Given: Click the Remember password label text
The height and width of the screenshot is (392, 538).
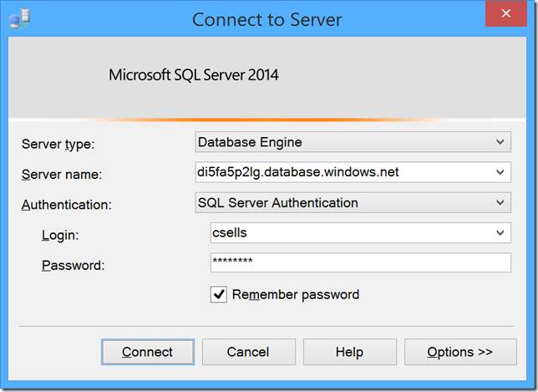Looking at the screenshot, I should coord(296,294).
